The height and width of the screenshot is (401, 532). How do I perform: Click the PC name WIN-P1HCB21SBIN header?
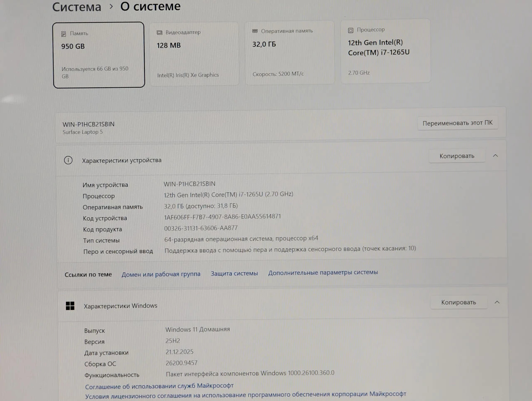[x=89, y=124]
